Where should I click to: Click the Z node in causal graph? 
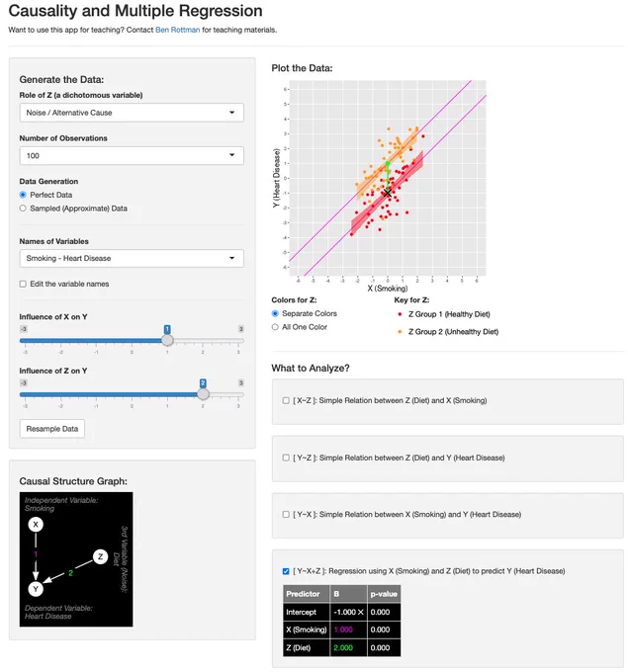pyautogui.click(x=100, y=556)
